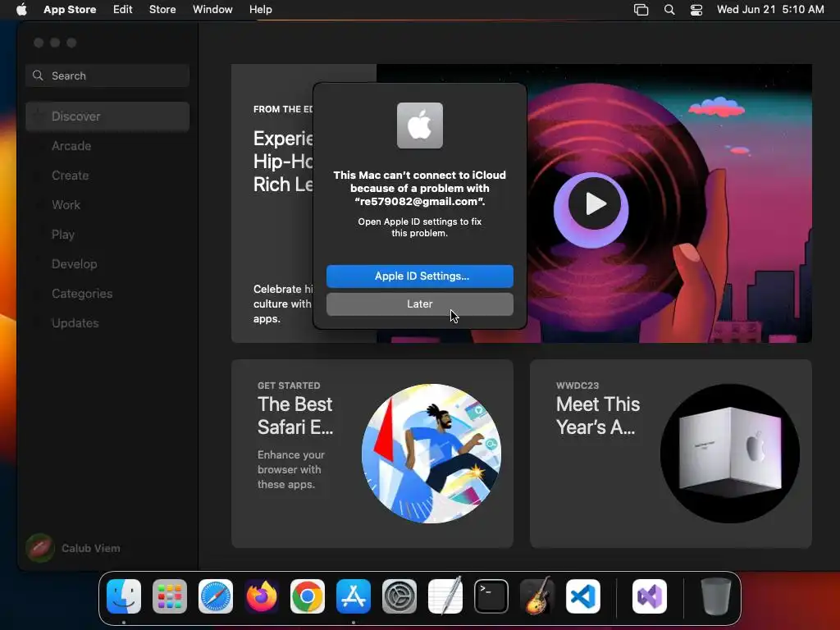Dismiss the iCloud dialog with Later
Viewport: 840px width, 630px height.
pos(419,304)
